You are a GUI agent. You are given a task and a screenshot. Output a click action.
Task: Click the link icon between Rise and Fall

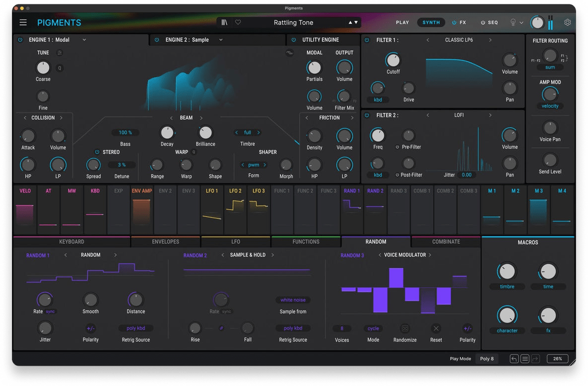coord(221,328)
